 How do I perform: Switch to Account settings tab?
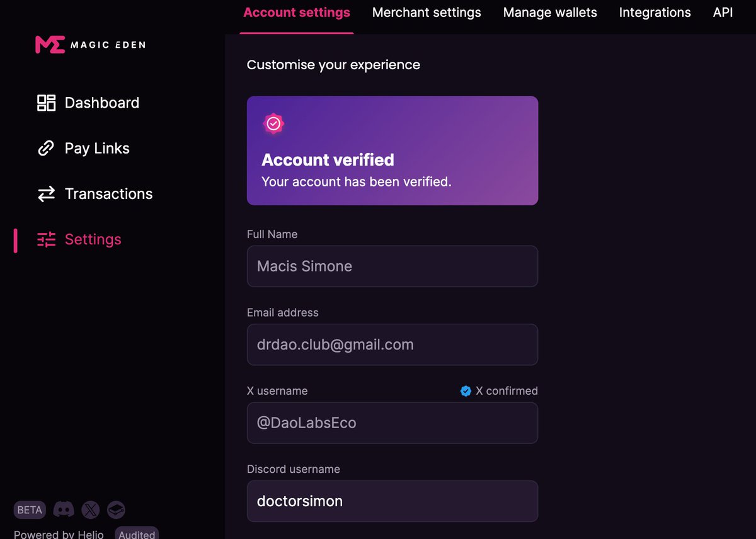(x=297, y=13)
